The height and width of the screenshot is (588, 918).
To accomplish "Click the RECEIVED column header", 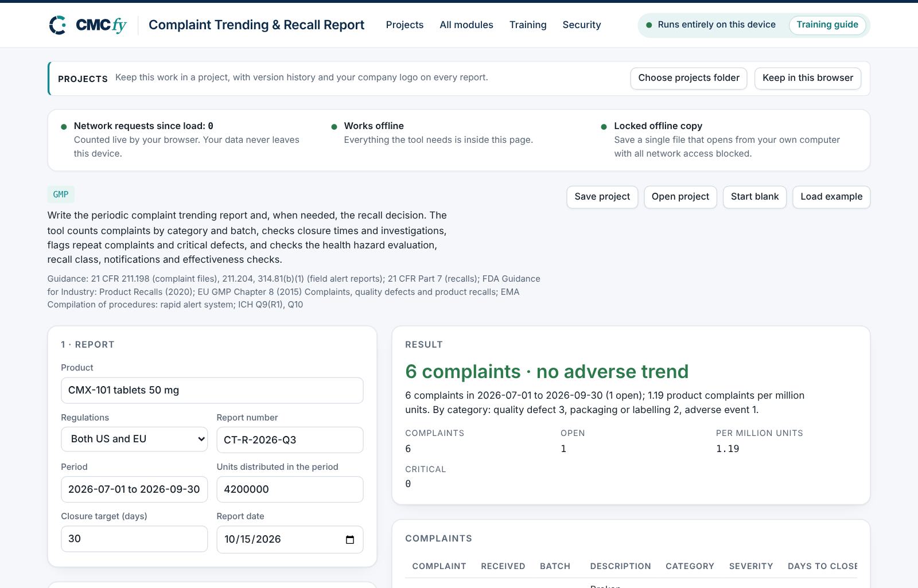I will pyautogui.click(x=503, y=566).
